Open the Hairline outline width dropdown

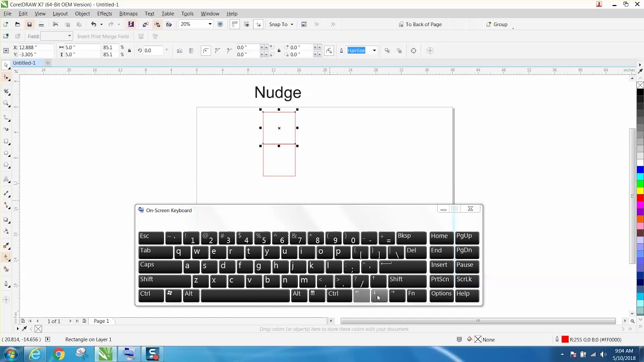pyautogui.click(x=374, y=50)
